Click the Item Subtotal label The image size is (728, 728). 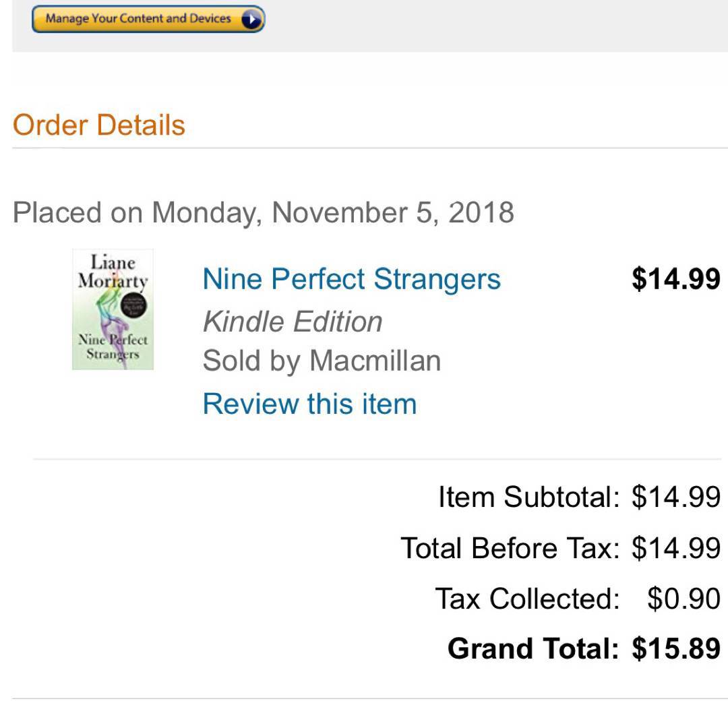pos(528,497)
